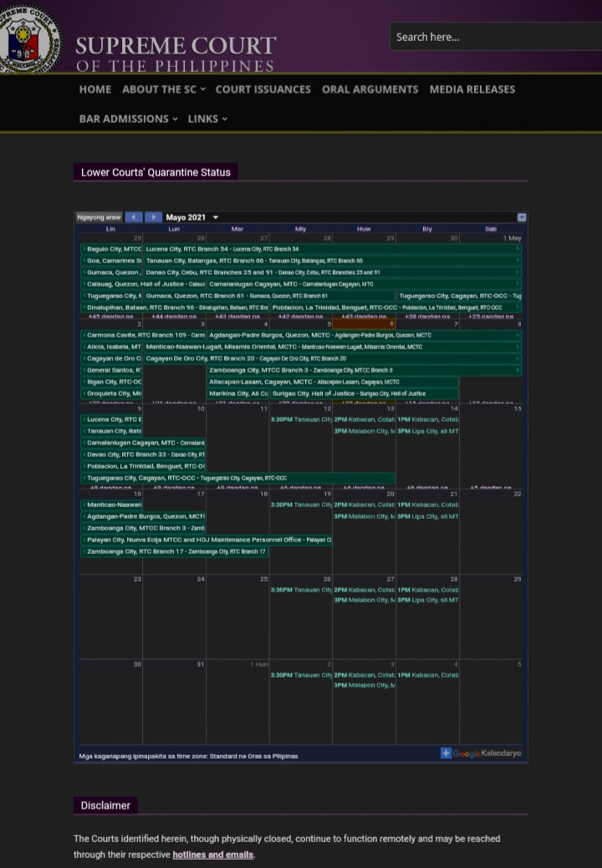Screen dimensions: 602x868
Task: Open Palayan City, Nueva Ecija MTCC event
Action: pos(207,540)
